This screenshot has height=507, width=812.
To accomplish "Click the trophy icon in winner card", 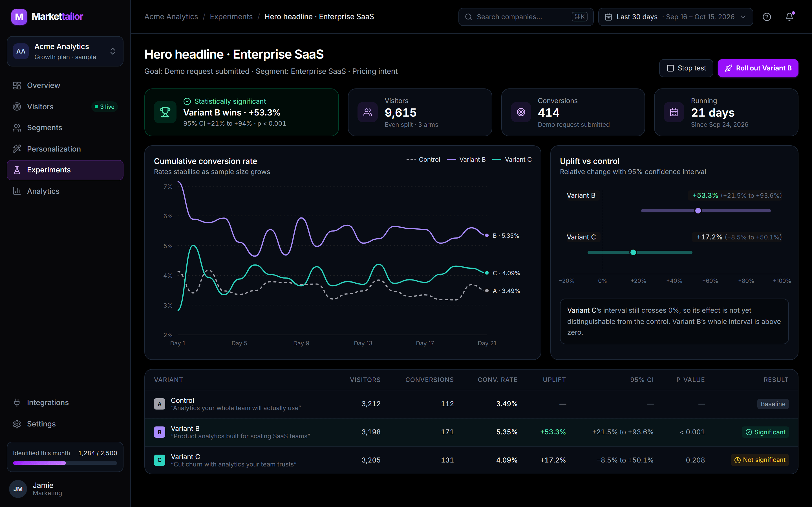I will [165, 112].
